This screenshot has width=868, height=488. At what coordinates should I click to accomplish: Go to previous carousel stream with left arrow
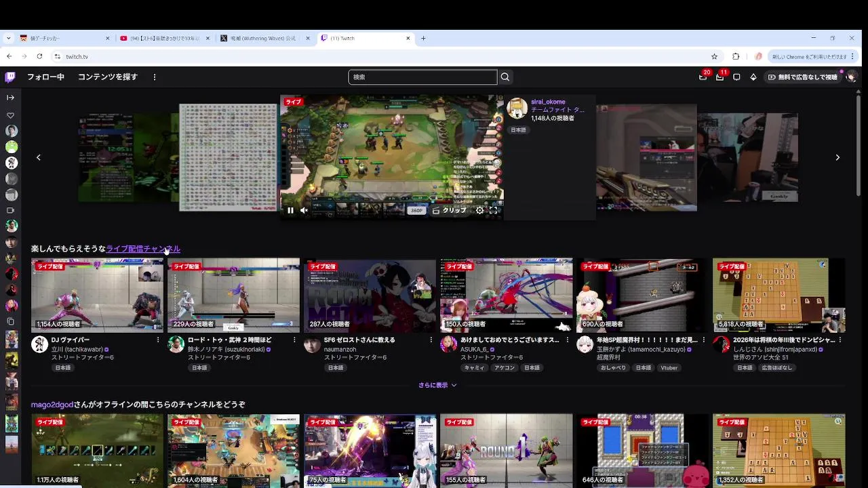(38, 157)
